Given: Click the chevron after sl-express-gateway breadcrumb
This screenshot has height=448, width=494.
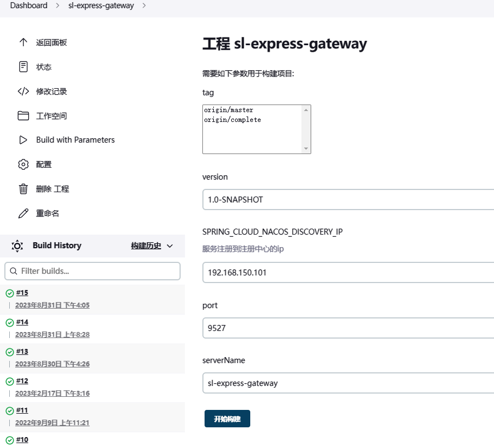Looking at the screenshot, I should (x=144, y=5).
